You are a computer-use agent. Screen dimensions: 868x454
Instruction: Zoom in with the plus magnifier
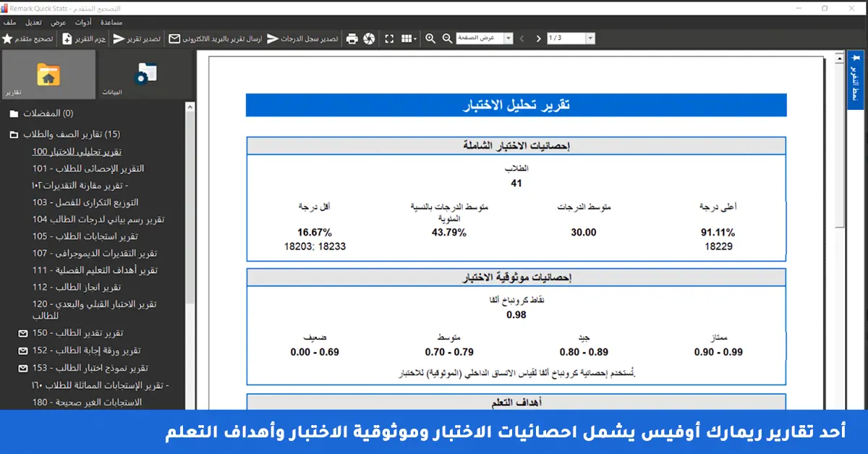430,38
